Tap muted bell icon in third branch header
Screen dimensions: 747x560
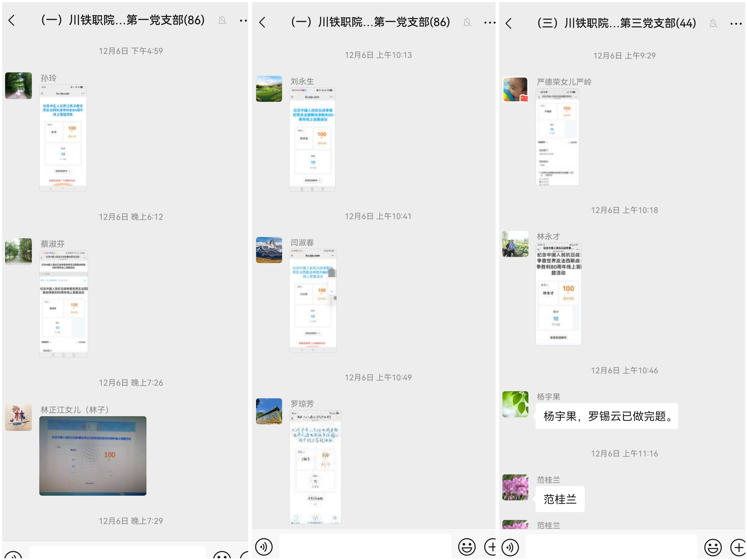click(x=713, y=23)
